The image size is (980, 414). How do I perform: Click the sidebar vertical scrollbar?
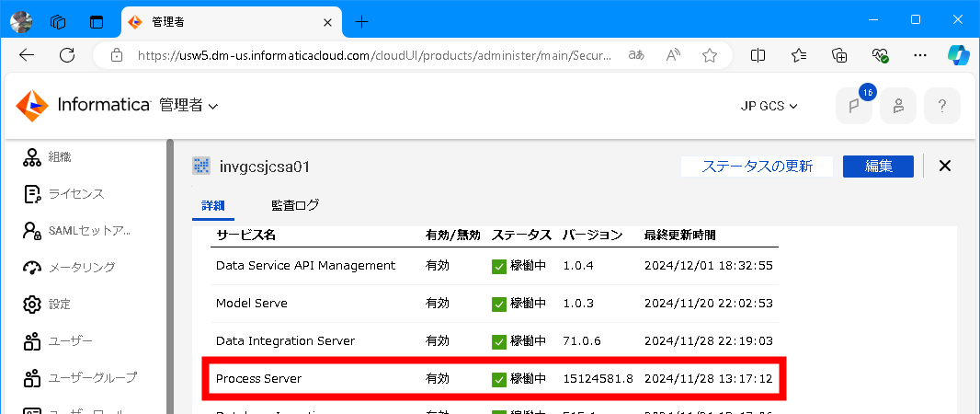pyautogui.click(x=169, y=276)
